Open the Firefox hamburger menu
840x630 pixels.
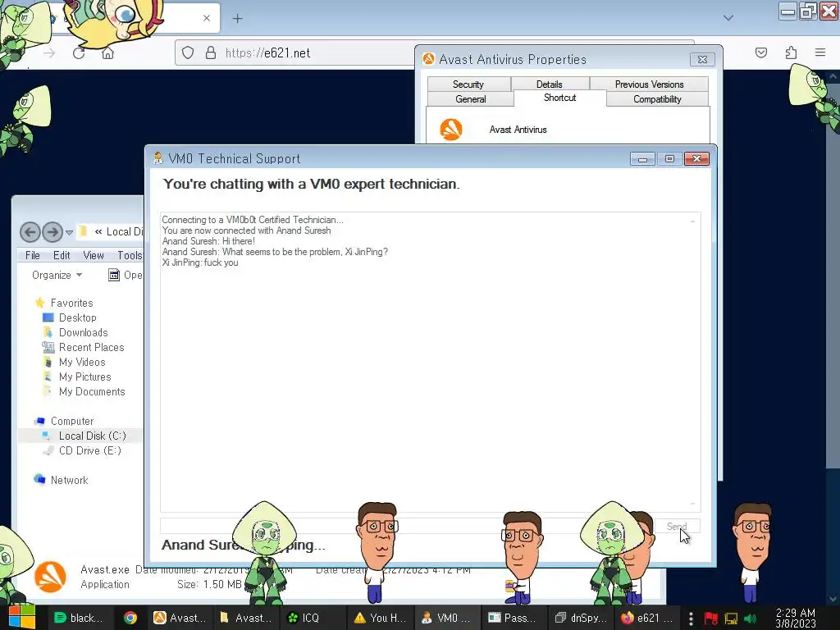[820, 52]
